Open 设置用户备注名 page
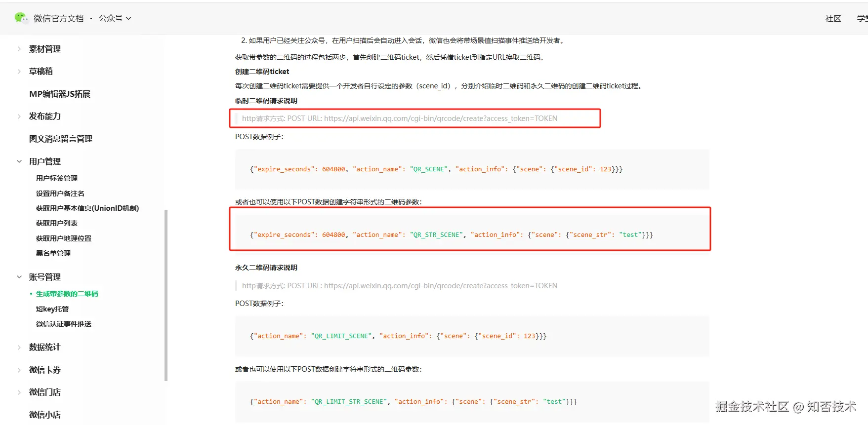This screenshot has height=425, width=868. pyautogui.click(x=60, y=193)
